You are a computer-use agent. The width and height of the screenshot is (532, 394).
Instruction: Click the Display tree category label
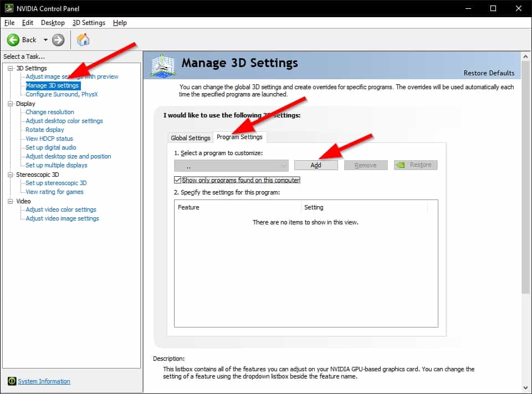pos(25,104)
